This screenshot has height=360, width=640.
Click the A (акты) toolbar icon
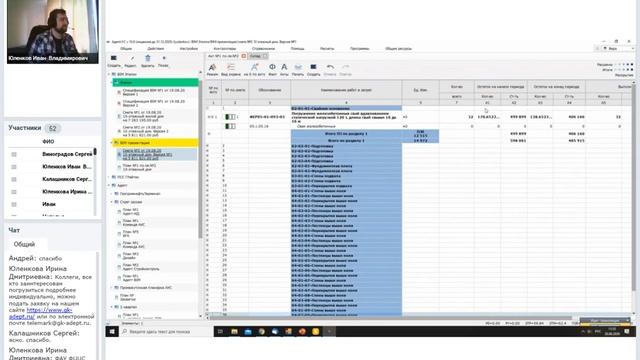click(x=284, y=67)
